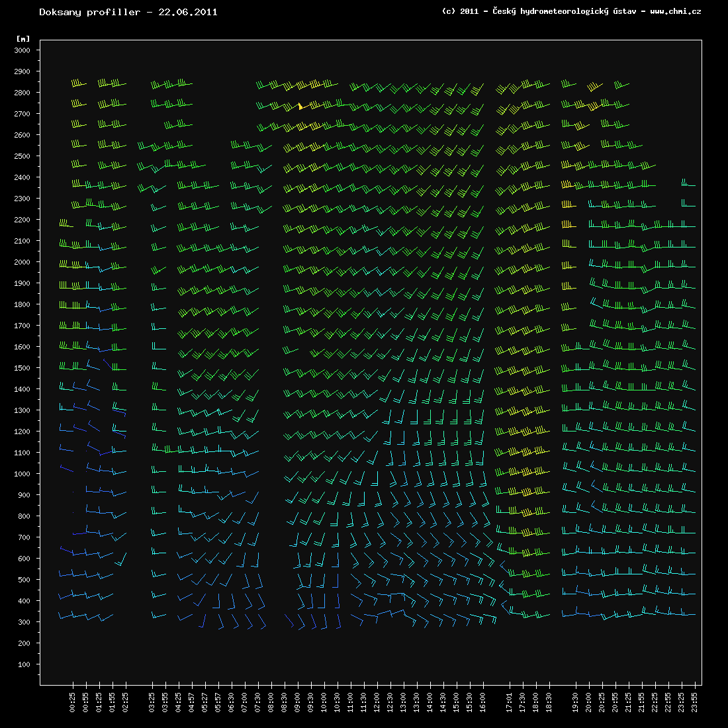The image size is (728, 728).
Task: Click the 1900 altitude label
Action: point(23,283)
